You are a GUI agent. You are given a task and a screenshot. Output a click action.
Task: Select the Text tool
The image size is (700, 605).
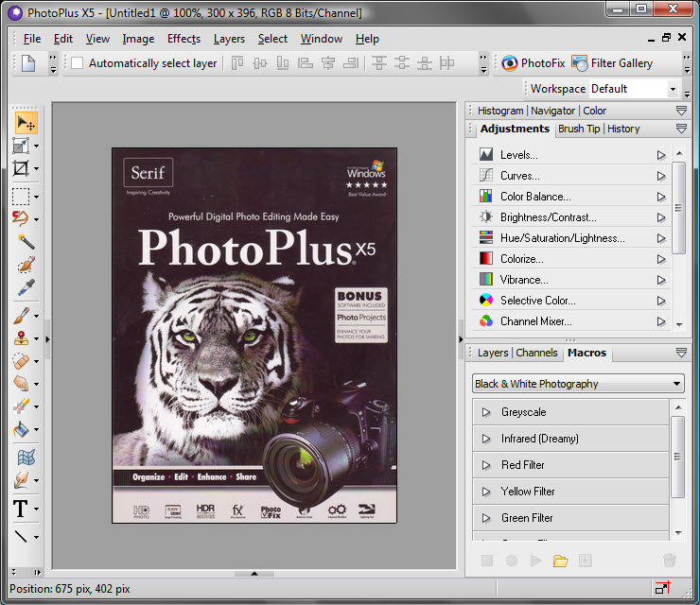[21, 509]
